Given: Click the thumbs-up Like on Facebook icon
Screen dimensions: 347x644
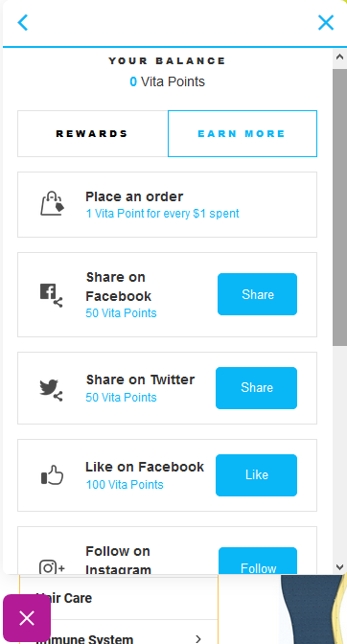Looking at the screenshot, I should (x=52, y=475).
